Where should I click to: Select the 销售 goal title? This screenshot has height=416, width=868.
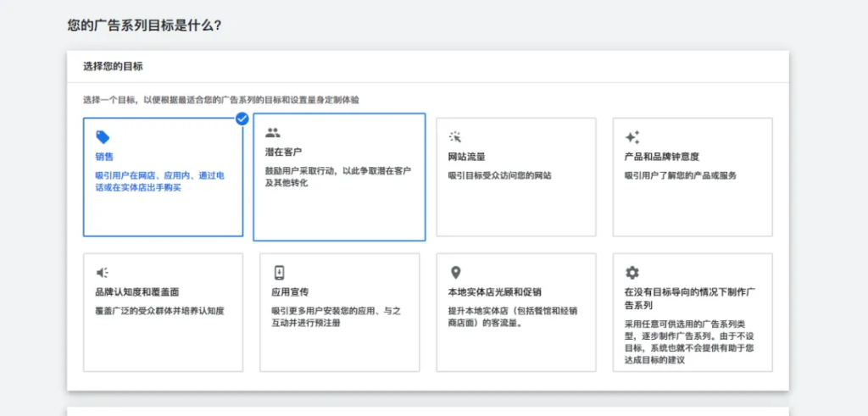coord(104,157)
